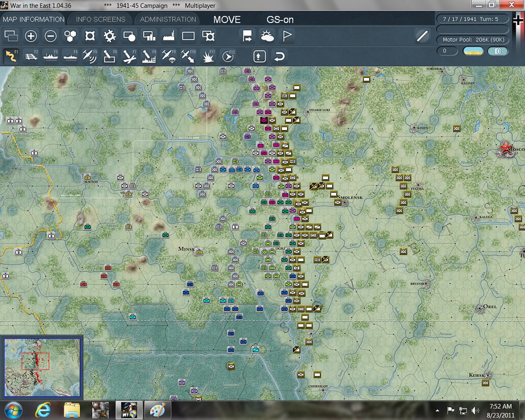Open the INFO SCREENS tab
This screenshot has height=420, width=525.
coord(100,19)
